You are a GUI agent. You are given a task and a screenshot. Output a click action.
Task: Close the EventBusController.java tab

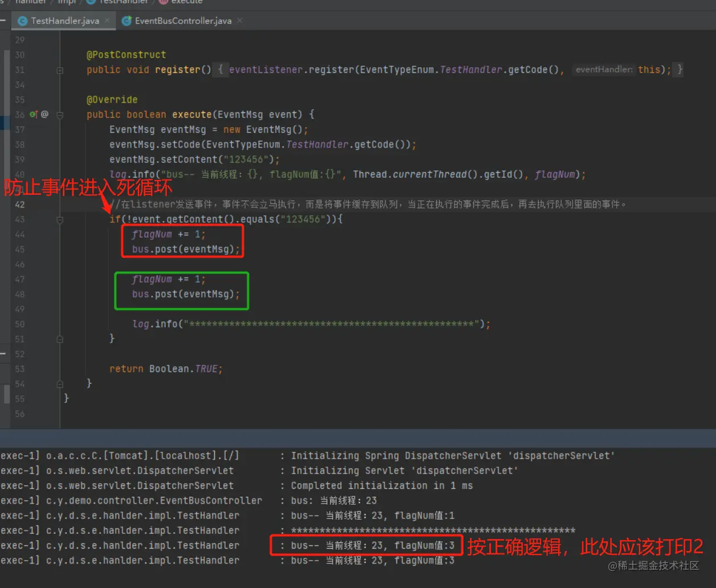coord(240,21)
